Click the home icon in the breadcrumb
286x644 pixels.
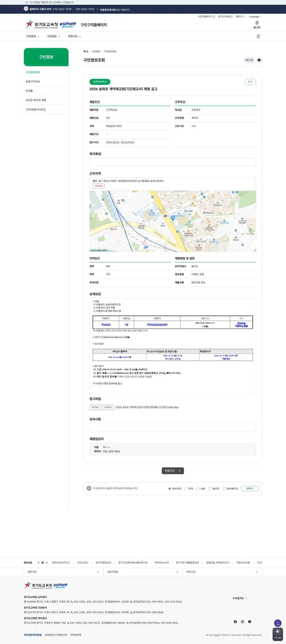click(85, 51)
